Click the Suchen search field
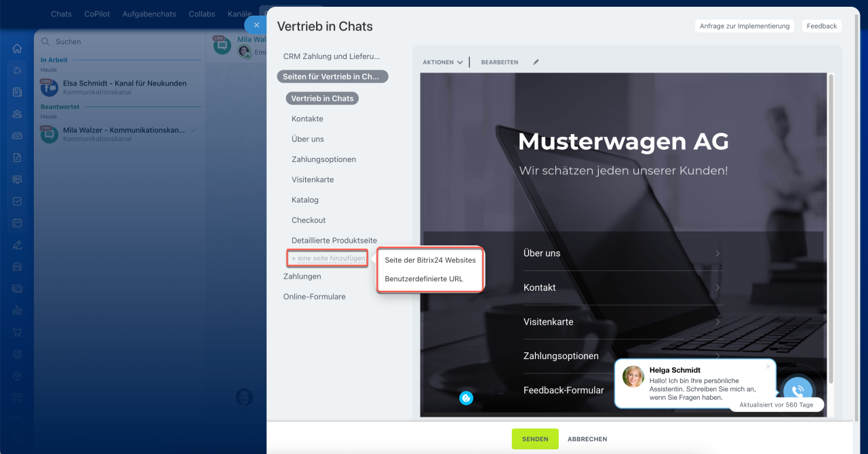This screenshot has height=454, width=868. pos(121,42)
